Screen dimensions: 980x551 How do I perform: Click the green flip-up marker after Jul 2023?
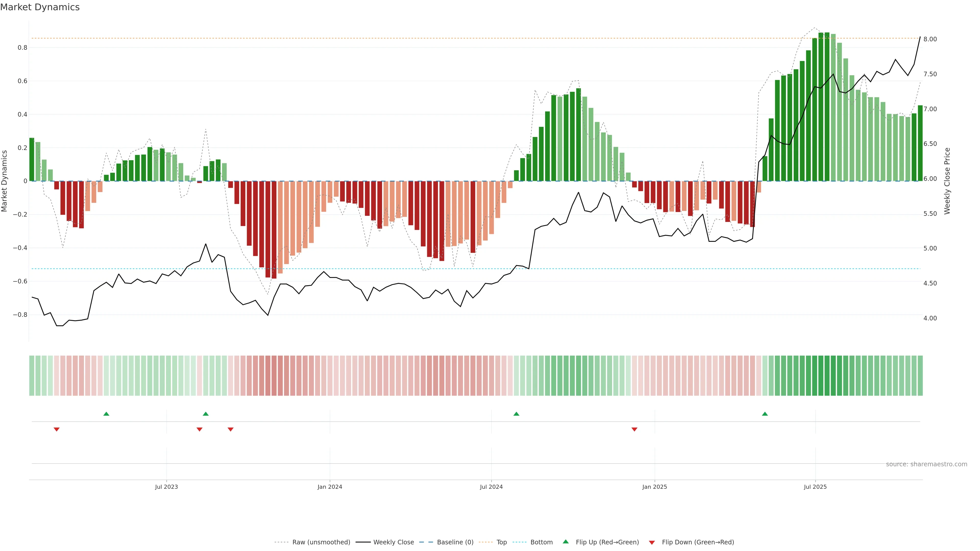pos(206,414)
